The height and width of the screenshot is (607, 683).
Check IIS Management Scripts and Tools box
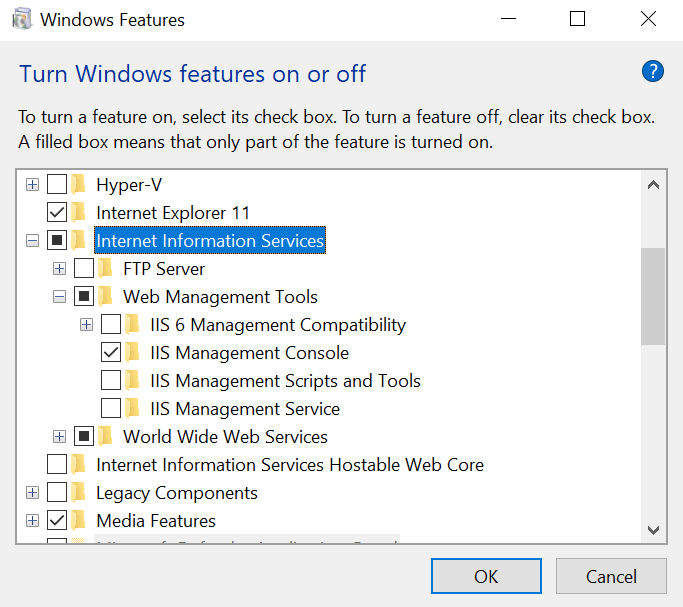tap(111, 381)
